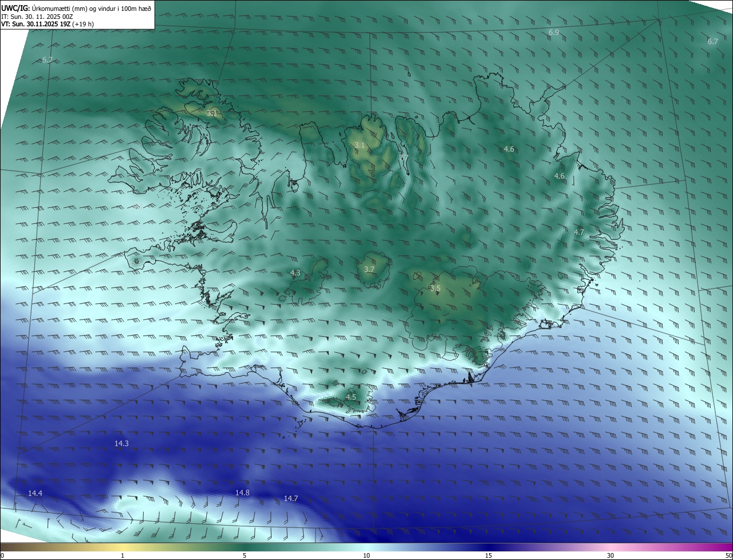Click the 3.5 value on the large southeast glacier
Image resolution: width=733 pixels, height=560 pixels.
pyautogui.click(x=435, y=289)
